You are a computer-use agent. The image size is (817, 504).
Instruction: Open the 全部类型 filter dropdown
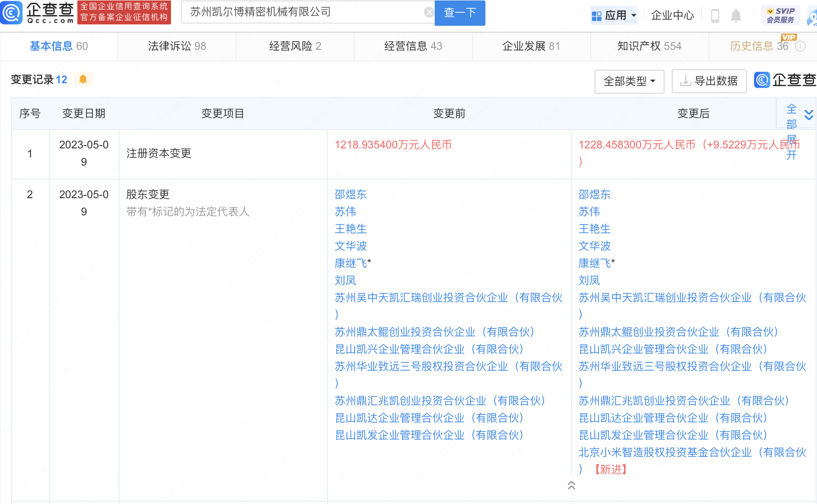click(629, 81)
